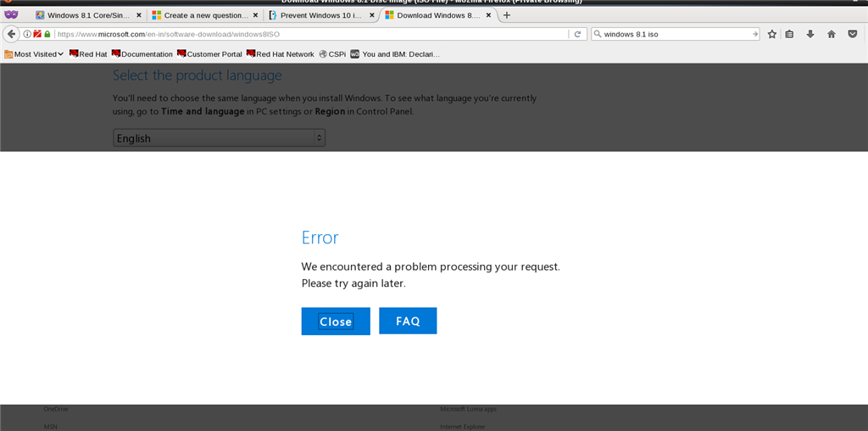Open the You and IBM bookmark
The width and height of the screenshot is (868, 431).
[395, 54]
